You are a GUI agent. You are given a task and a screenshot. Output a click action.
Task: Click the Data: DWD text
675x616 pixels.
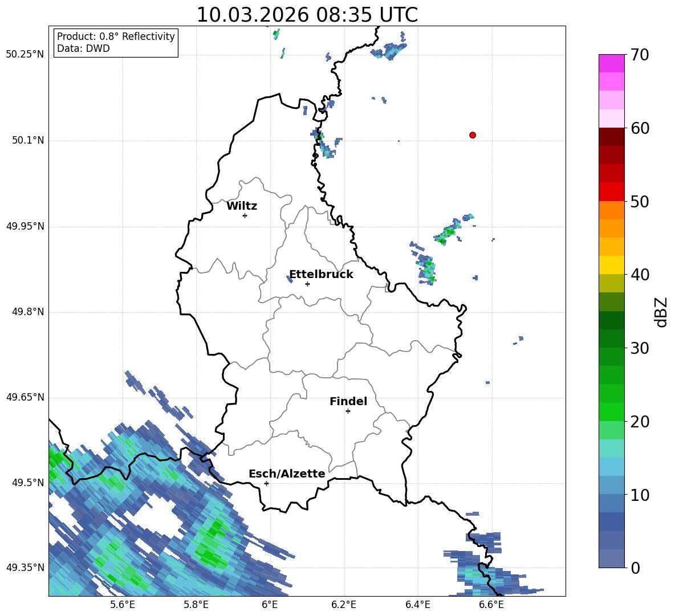pyautogui.click(x=83, y=48)
